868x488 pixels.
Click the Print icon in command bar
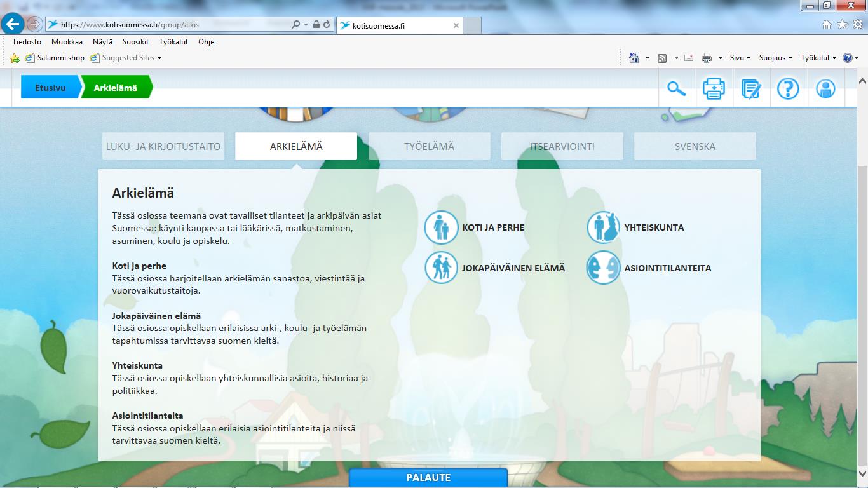click(707, 58)
